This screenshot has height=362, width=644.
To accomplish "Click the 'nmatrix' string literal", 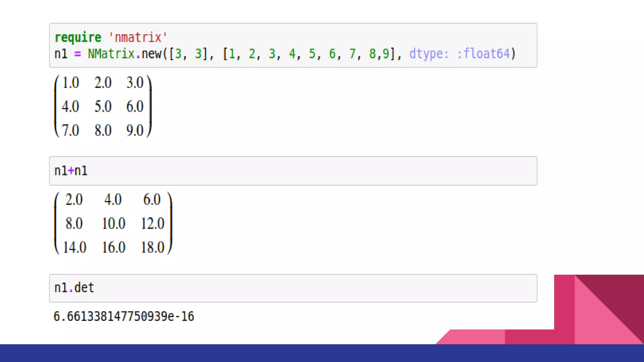I will pos(138,38).
